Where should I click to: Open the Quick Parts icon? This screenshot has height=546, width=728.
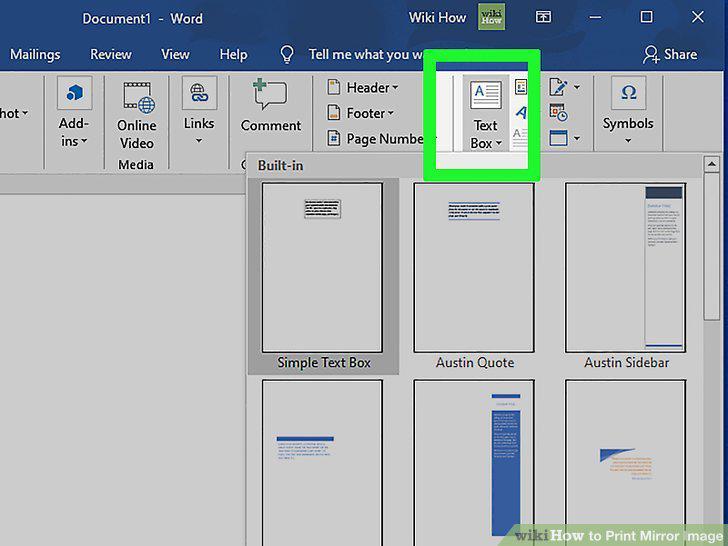[x=521, y=87]
